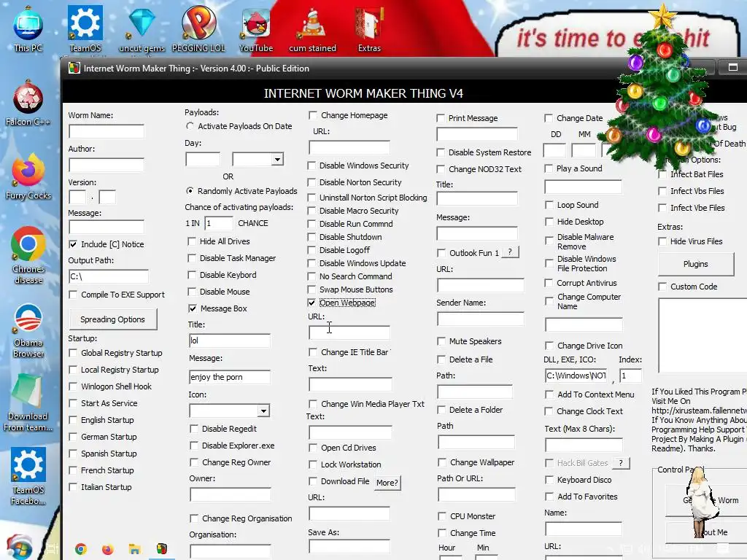Click the Output Path field

[x=109, y=276]
